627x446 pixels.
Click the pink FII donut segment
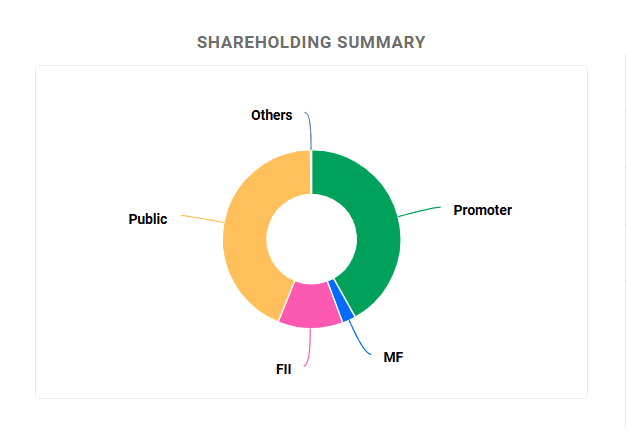click(310, 306)
